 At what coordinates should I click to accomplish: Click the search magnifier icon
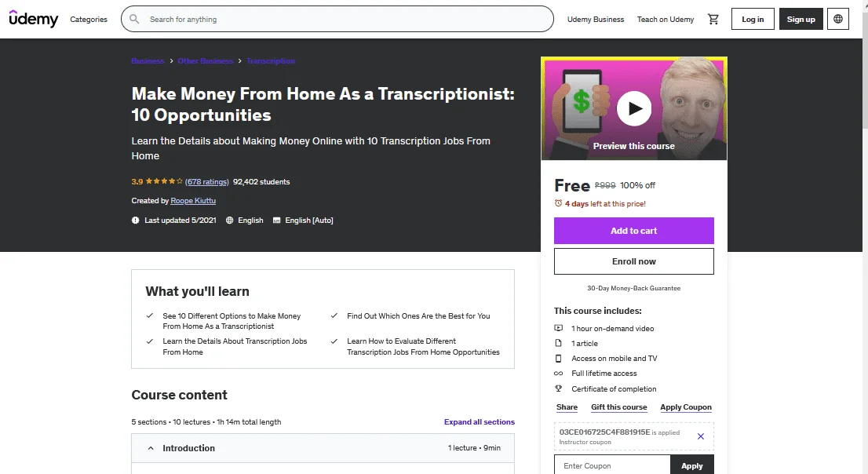pos(134,19)
